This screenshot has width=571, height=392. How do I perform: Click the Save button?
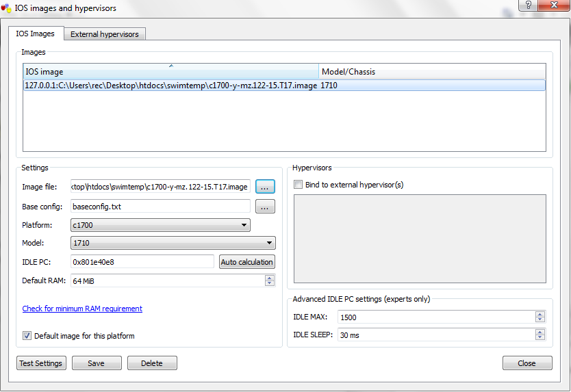(97, 363)
